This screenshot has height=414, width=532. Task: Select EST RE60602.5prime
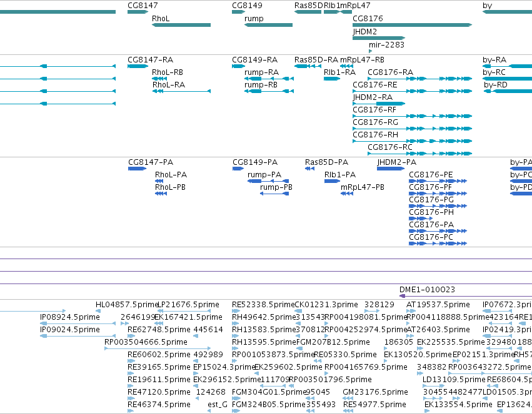point(131,361)
